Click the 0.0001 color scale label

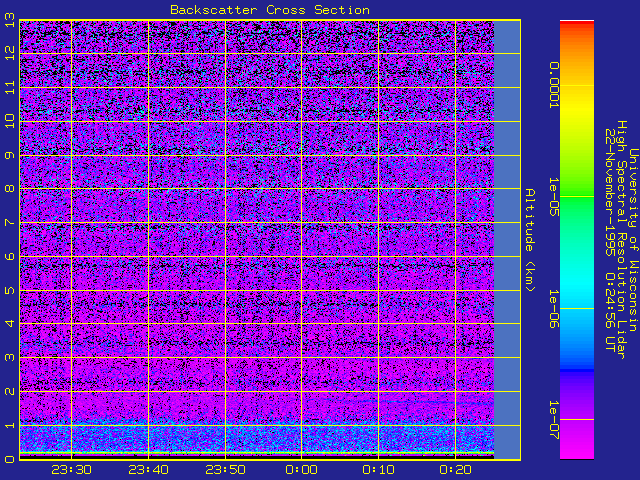(x=553, y=85)
